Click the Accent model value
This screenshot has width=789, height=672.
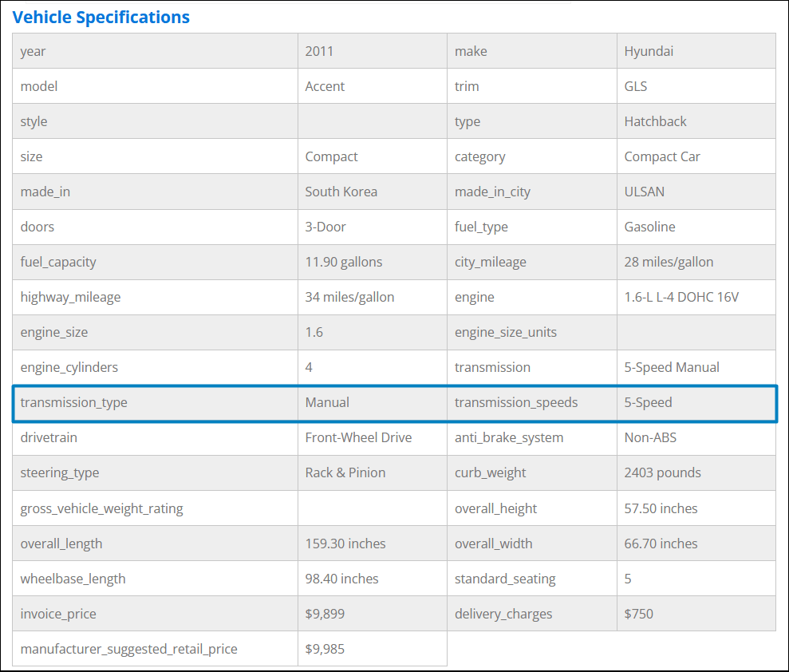(325, 86)
